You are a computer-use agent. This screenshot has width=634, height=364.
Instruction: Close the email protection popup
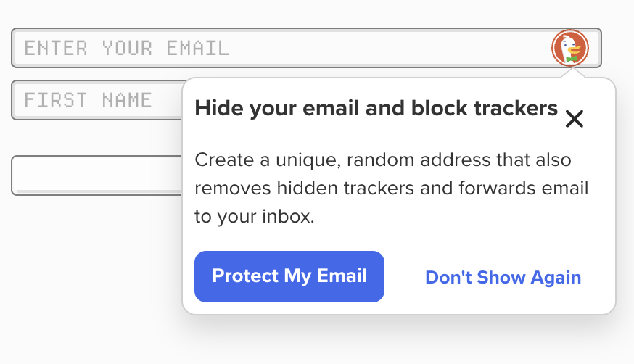click(574, 119)
